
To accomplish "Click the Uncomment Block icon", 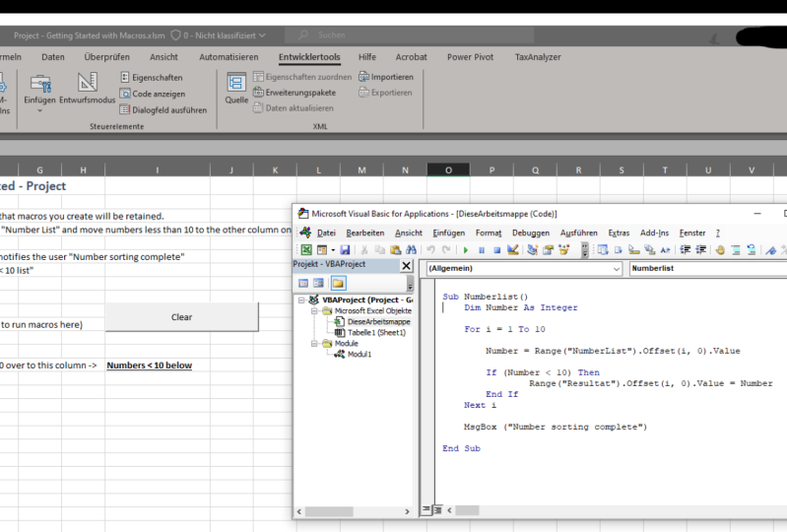I will point(752,249).
